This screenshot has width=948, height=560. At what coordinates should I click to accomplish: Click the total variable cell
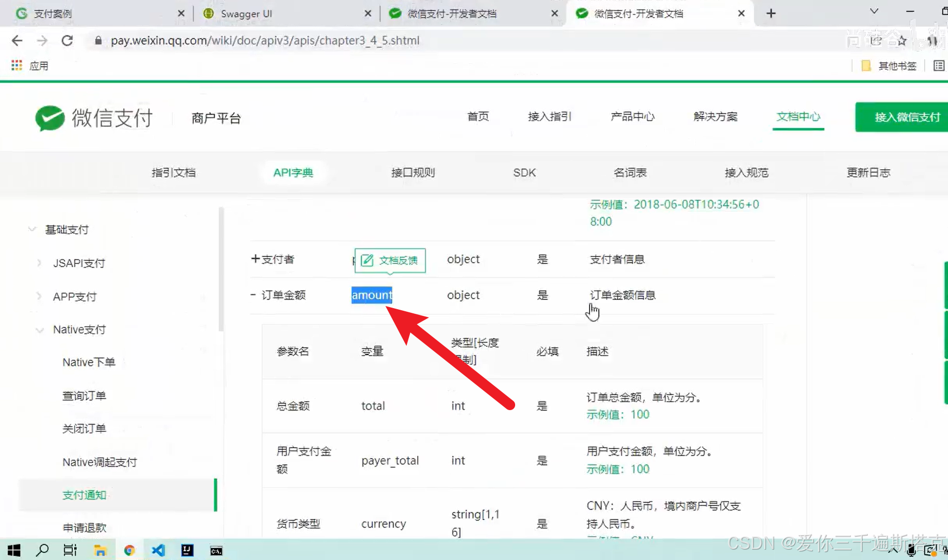(373, 406)
